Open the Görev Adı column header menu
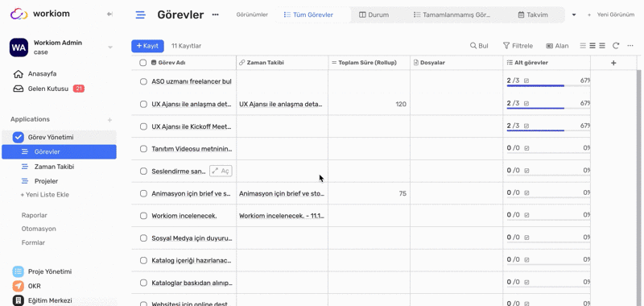 pyautogui.click(x=184, y=63)
